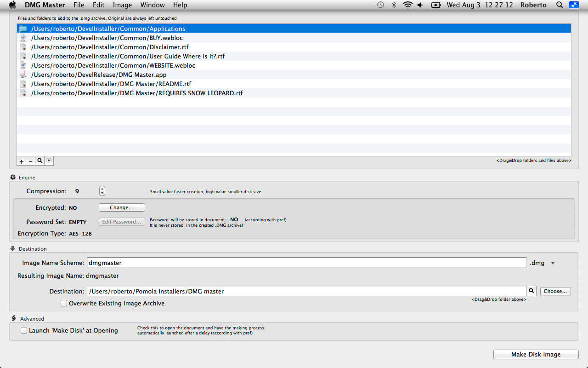Remove selected item with the minus button
This screenshot has height=368, width=588.
[30, 161]
